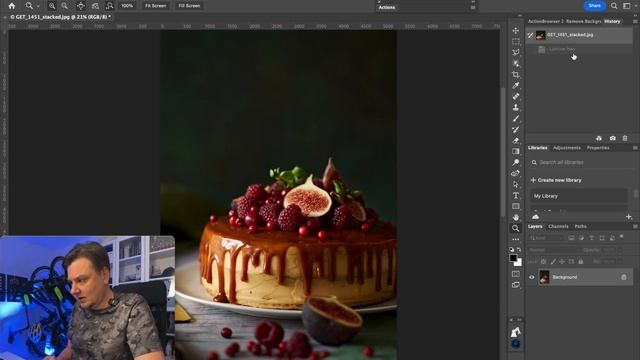Select the Brush tool
This screenshot has height=360, width=640.
click(516, 118)
